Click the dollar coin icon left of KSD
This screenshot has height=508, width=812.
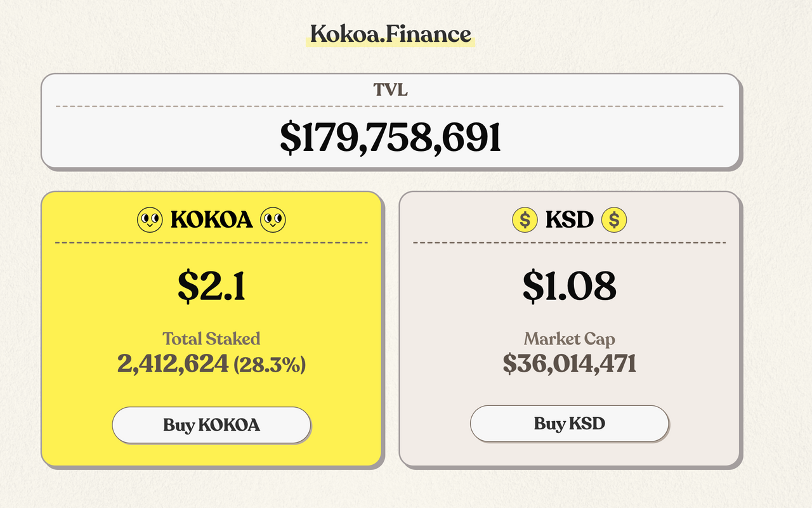click(x=525, y=220)
